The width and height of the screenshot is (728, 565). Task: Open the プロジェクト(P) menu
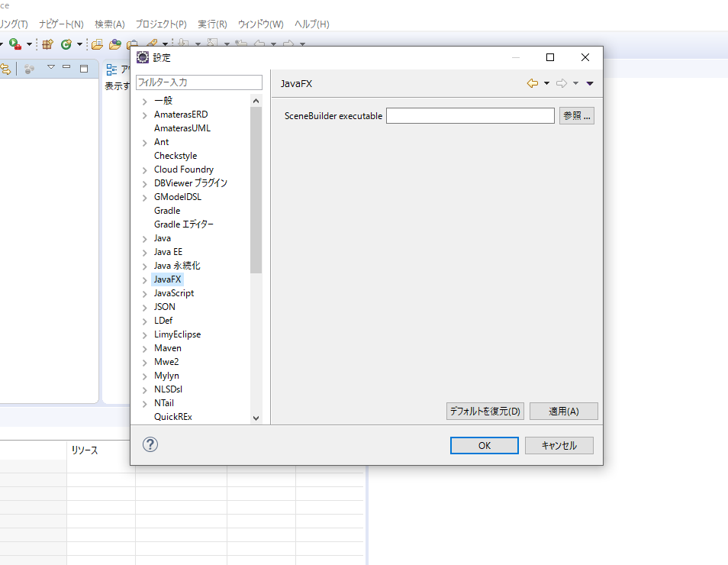(161, 24)
